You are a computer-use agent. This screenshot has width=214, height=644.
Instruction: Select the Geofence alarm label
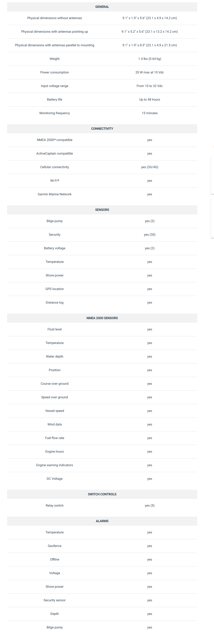tap(55, 546)
